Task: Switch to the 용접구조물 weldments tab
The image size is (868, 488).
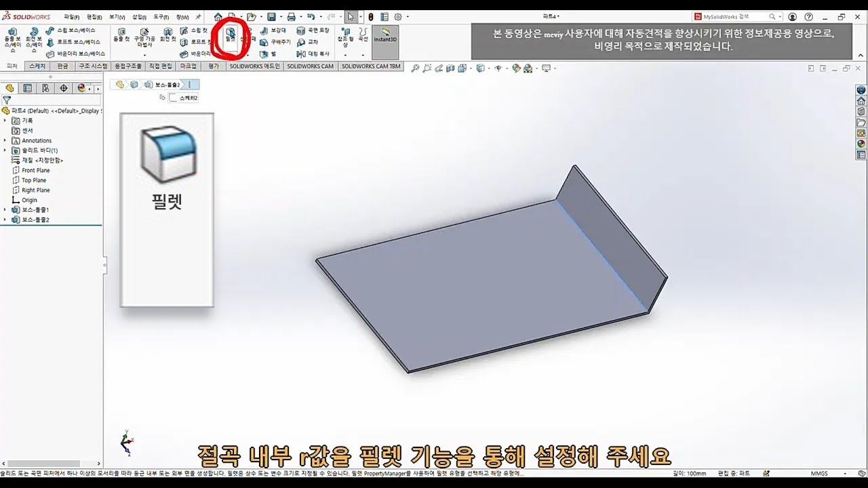Action: (x=128, y=66)
